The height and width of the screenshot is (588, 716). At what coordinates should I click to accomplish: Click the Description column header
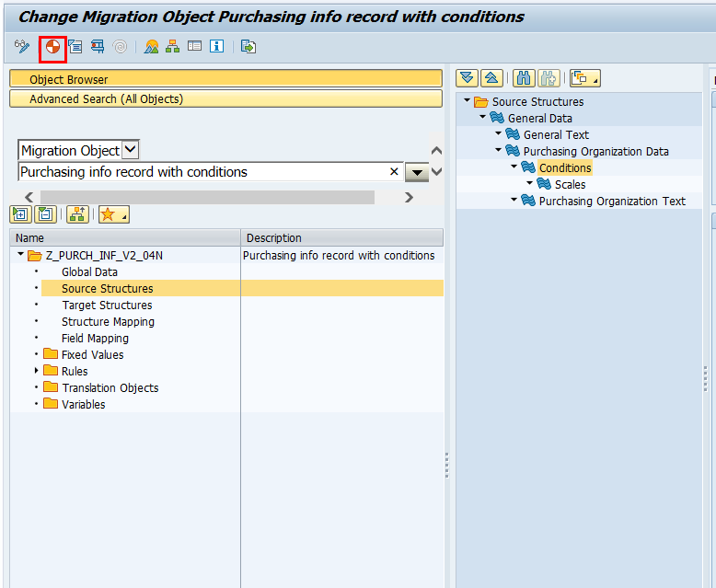coord(342,237)
